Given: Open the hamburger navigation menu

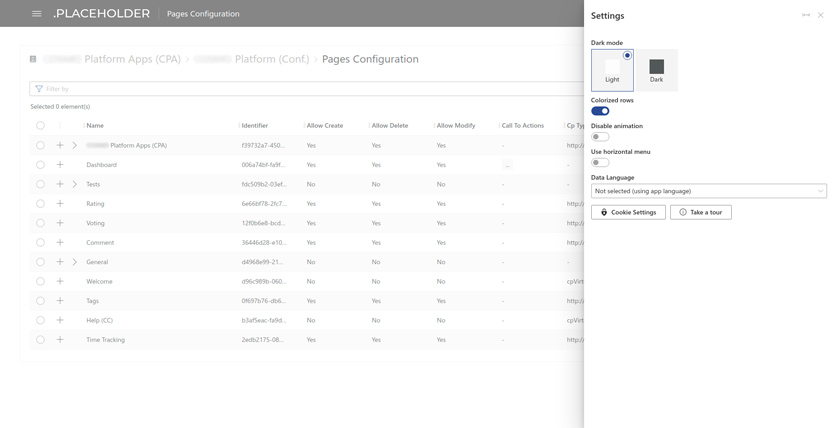Looking at the screenshot, I should pyautogui.click(x=37, y=14).
